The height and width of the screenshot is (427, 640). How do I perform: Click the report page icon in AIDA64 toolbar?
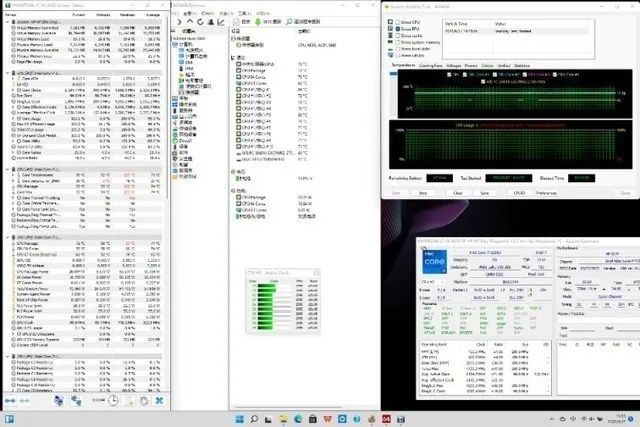tap(236, 22)
